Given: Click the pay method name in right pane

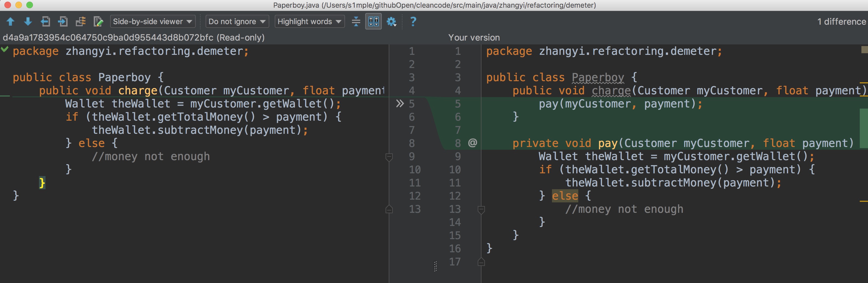Looking at the screenshot, I should pyautogui.click(x=608, y=143).
